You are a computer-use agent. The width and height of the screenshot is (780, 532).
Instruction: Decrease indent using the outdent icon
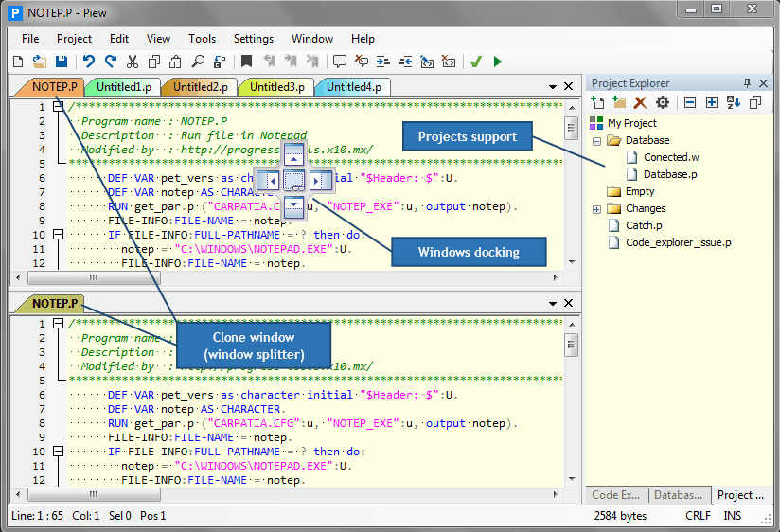[405, 62]
